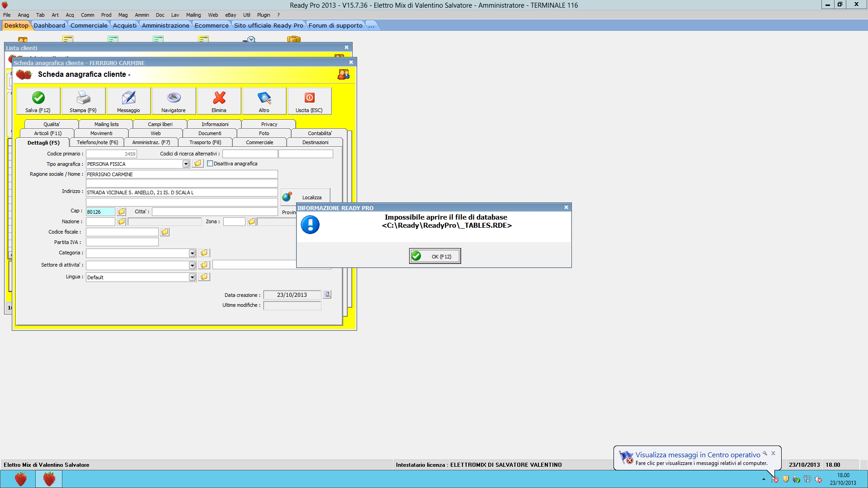Click folder icon next to Zona field
The width and height of the screenshot is (868, 488).
pyautogui.click(x=251, y=221)
